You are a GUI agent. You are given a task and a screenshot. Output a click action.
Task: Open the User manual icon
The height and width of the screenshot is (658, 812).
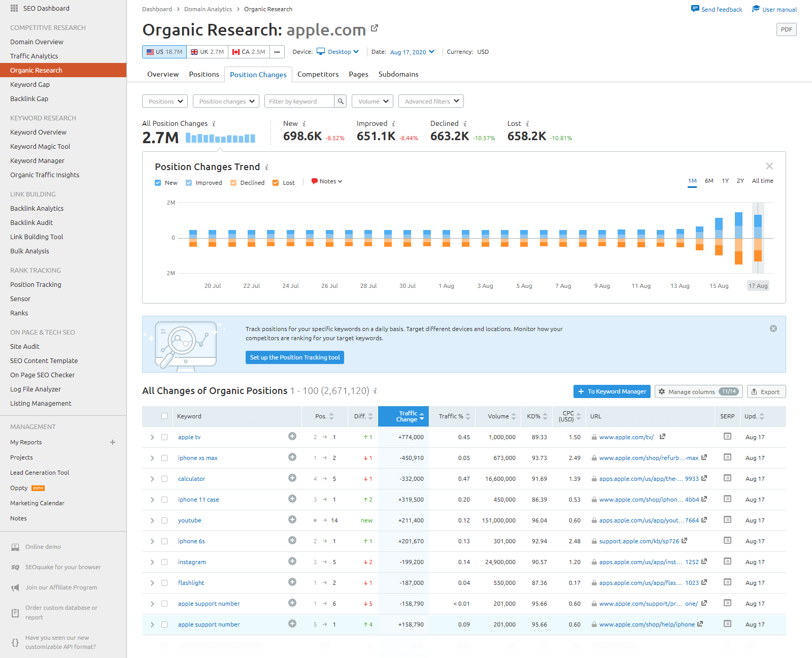click(756, 9)
